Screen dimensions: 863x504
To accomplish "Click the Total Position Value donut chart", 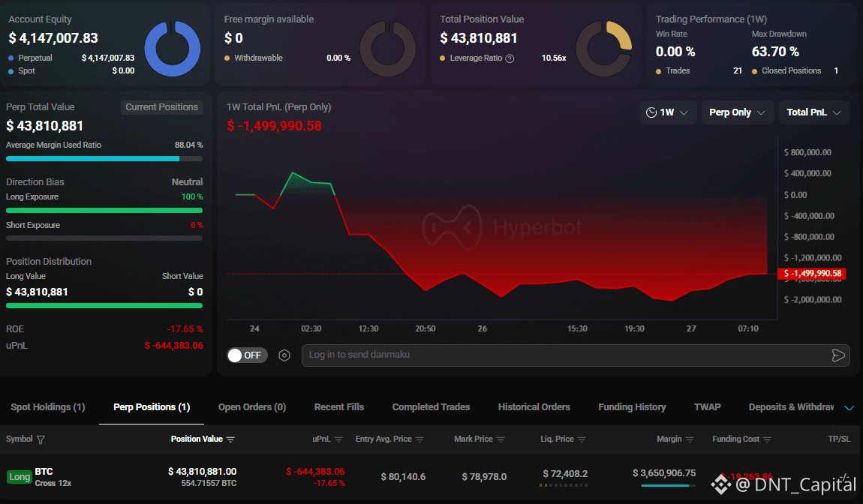I will tap(604, 49).
